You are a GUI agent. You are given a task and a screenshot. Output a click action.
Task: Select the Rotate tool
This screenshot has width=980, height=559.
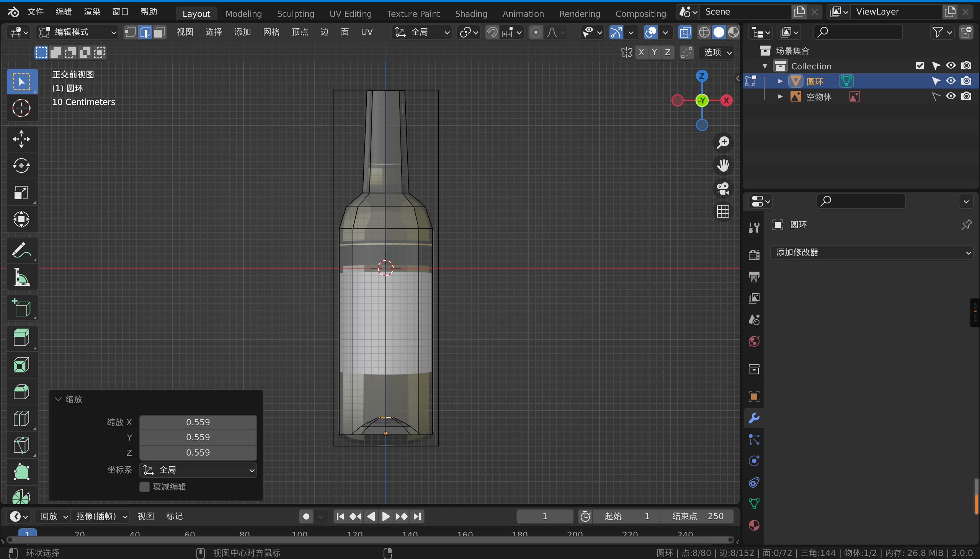[x=22, y=166]
